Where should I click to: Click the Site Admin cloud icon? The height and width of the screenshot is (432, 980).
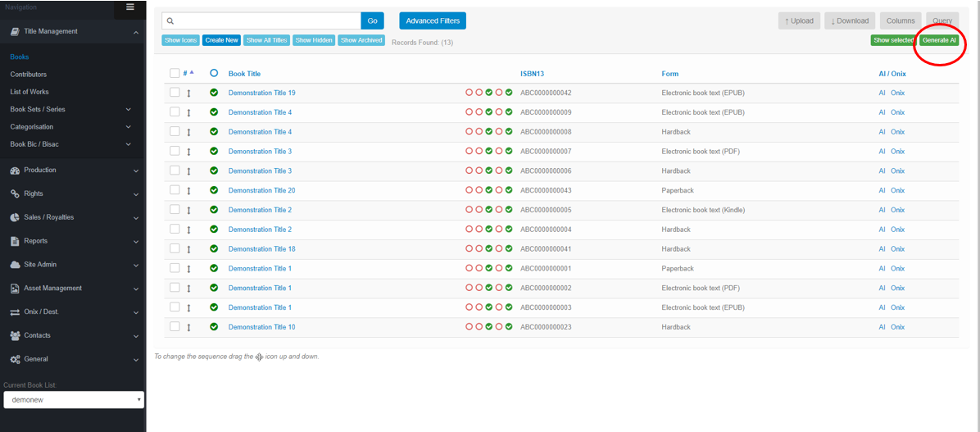pos(16,265)
